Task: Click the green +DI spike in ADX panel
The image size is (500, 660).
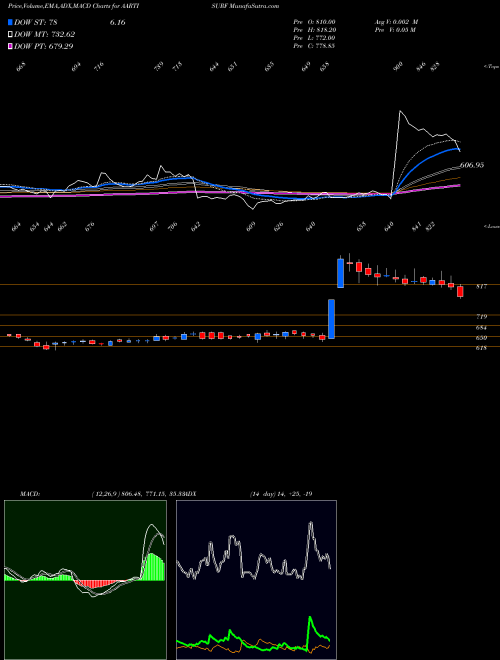Action: (x=310, y=619)
